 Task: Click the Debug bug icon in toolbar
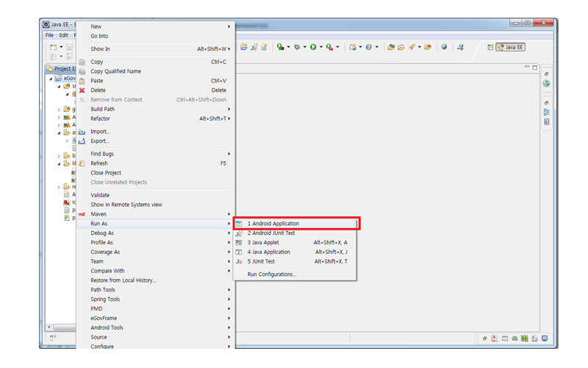(297, 47)
